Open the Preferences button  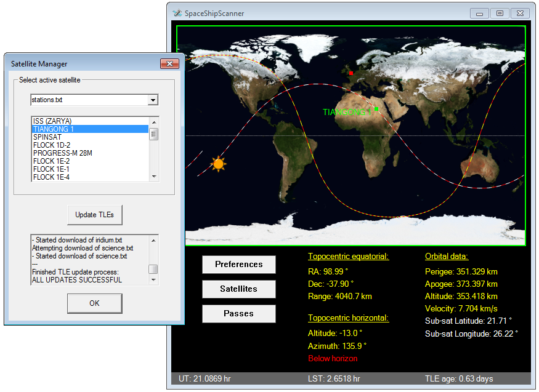click(x=239, y=265)
